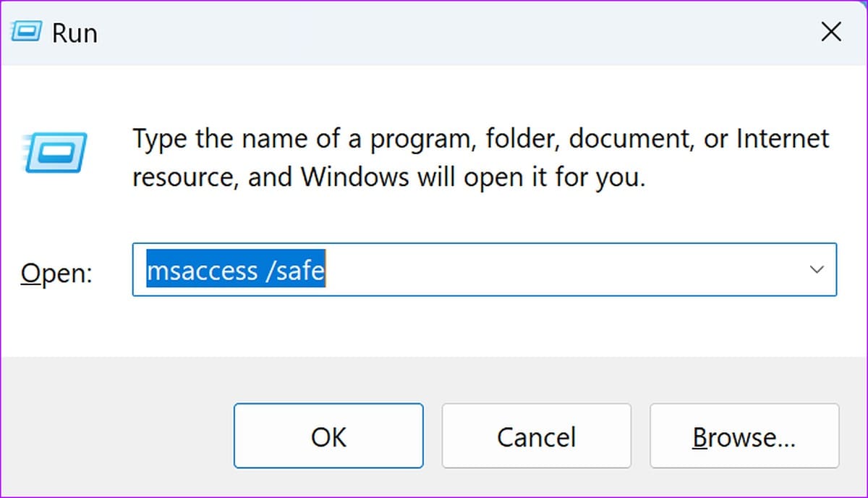This screenshot has height=498, width=868.
Task: Click the highlighted msaccess /safe text
Action: click(236, 270)
